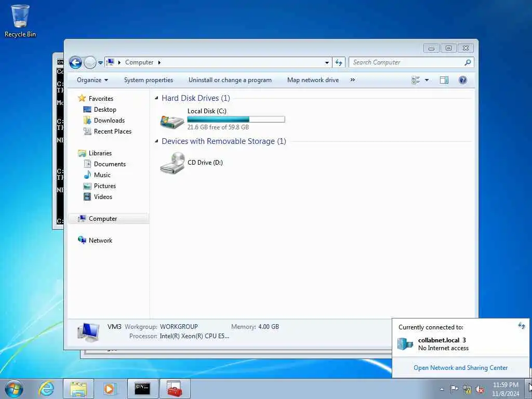Open the red toolbox taskbar application
The height and width of the screenshot is (399, 532).
pos(175,389)
